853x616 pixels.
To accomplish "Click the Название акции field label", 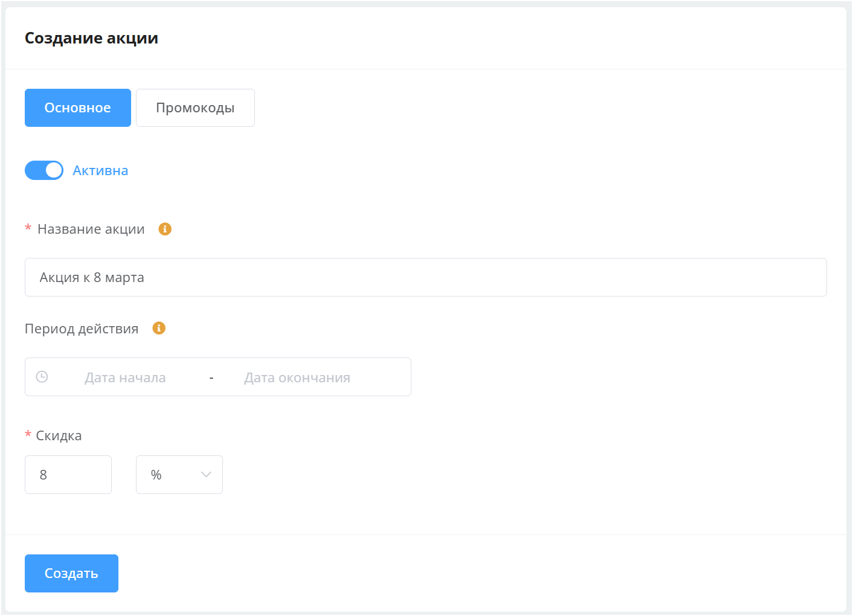I will 91,229.
